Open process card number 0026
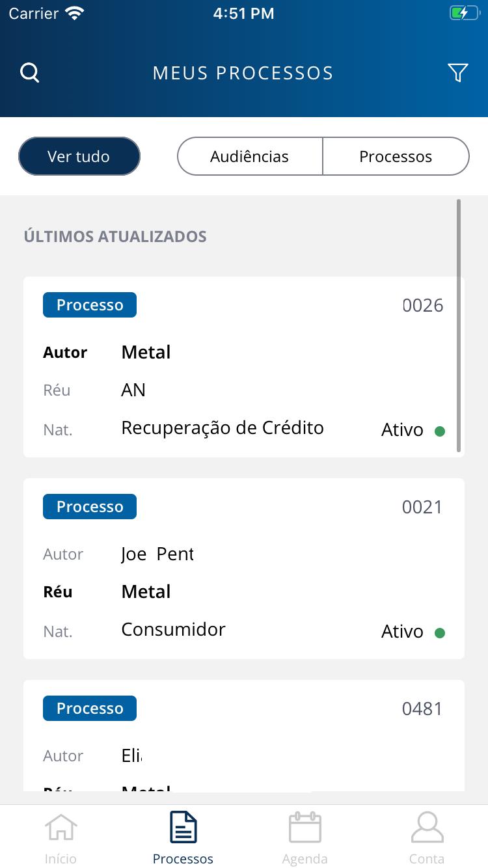 coord(244,367)
